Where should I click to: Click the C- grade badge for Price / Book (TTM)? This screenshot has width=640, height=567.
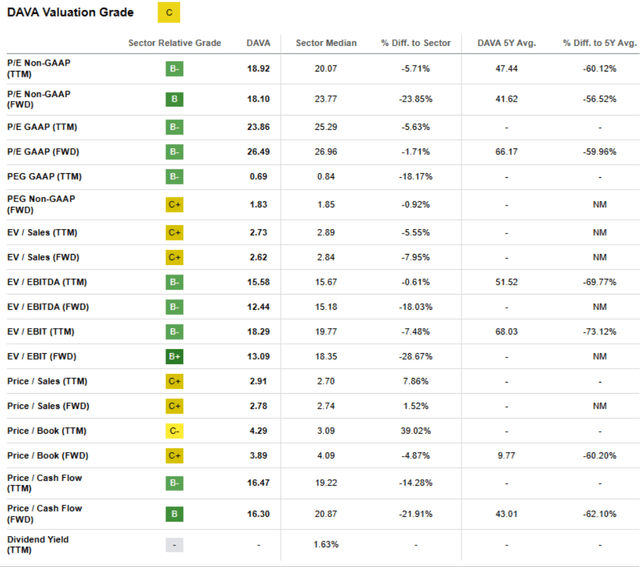point(174,431)
